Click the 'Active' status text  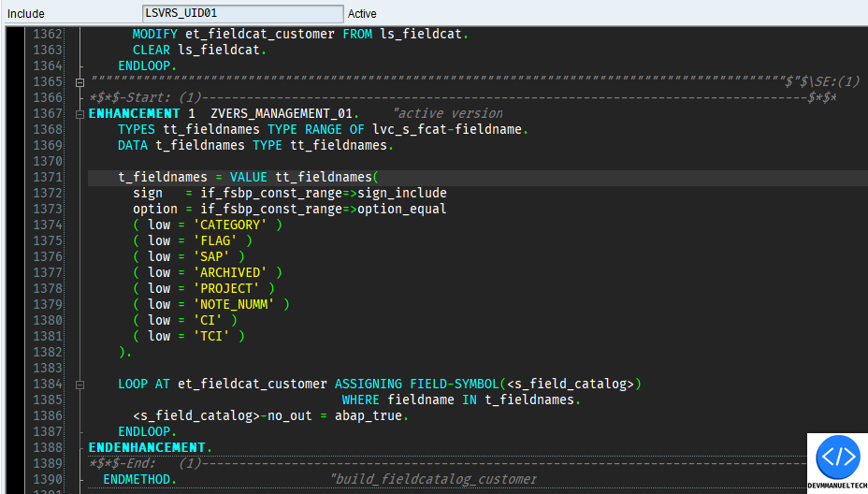coord(362,14)
